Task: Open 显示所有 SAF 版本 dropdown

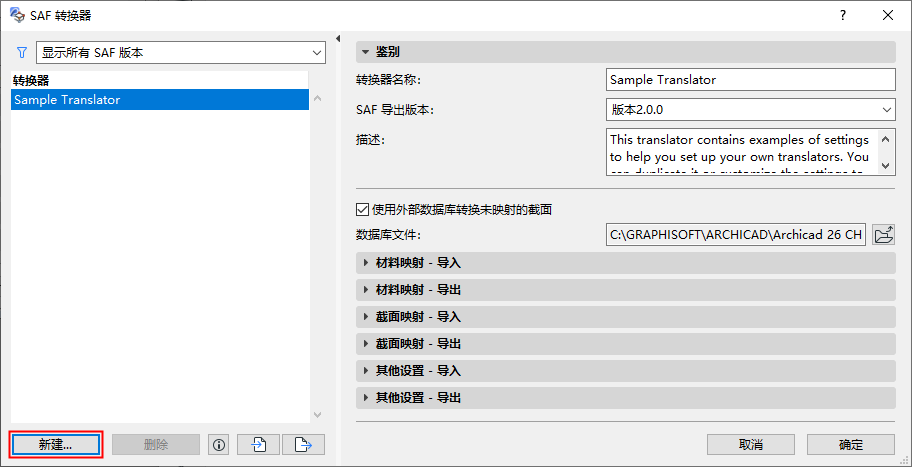Action: (181, 53)
